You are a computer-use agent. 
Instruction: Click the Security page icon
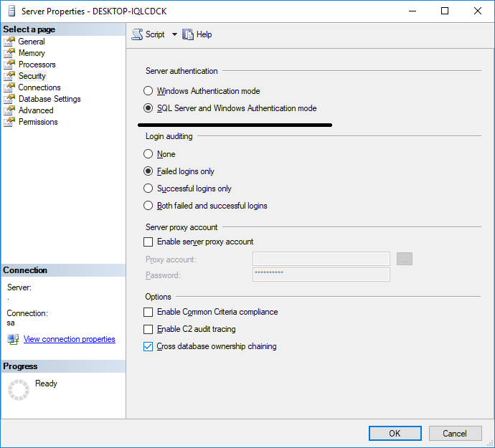point(9,76)
